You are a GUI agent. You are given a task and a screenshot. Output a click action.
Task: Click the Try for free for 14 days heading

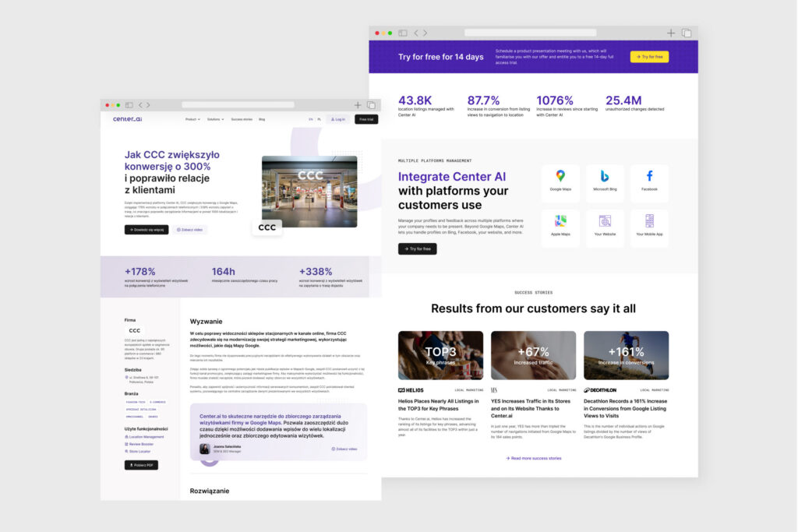coord(441,57)
